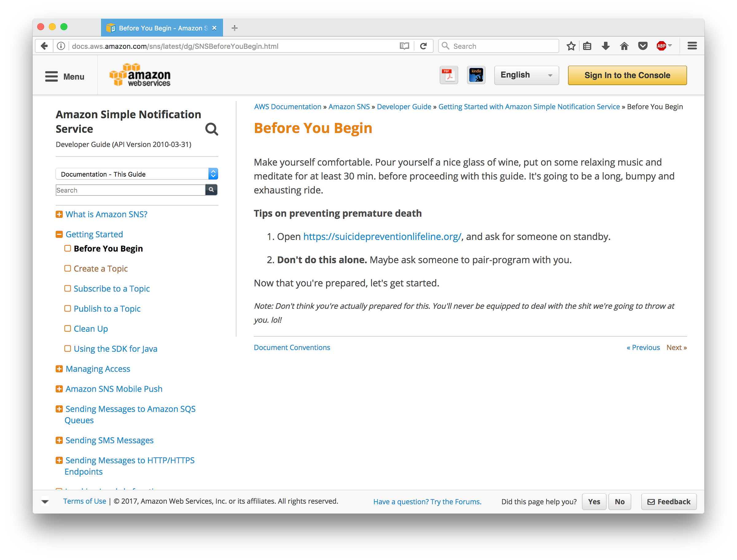Click Sign In to the Console button
This screenshot has width=737, height=560.
coord(627,75)
